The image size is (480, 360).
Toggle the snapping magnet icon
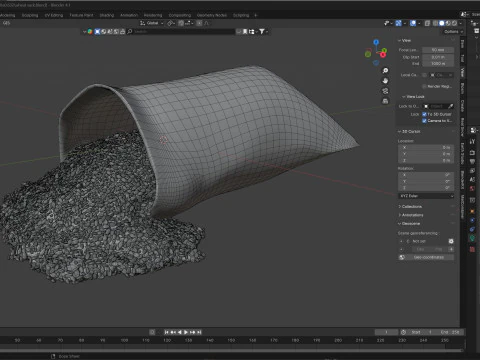click(x=181, y=23)
